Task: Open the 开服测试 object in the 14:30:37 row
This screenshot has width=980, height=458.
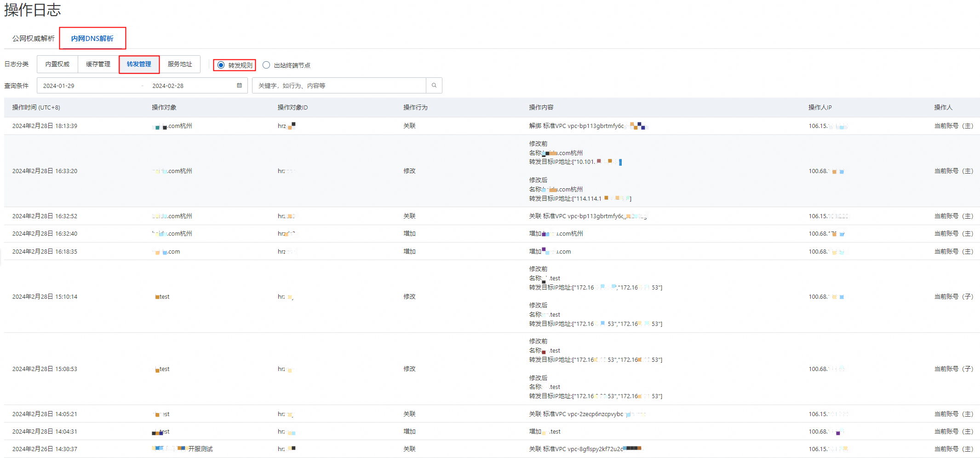Action: pyautogui.click(x=183, y=449)
